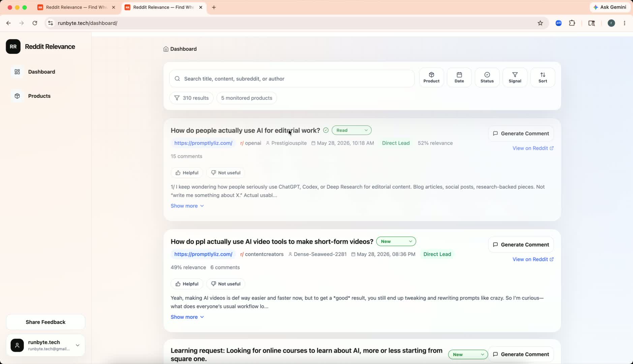The image size is (633, 364).
Task: Open a new browser tab
Action: [214, 7]
